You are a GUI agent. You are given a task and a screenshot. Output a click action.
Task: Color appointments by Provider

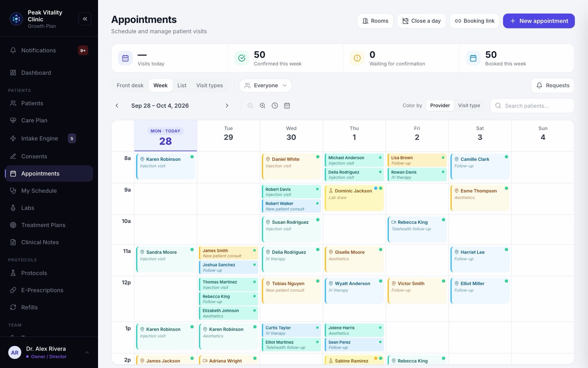tap(440, 106)
